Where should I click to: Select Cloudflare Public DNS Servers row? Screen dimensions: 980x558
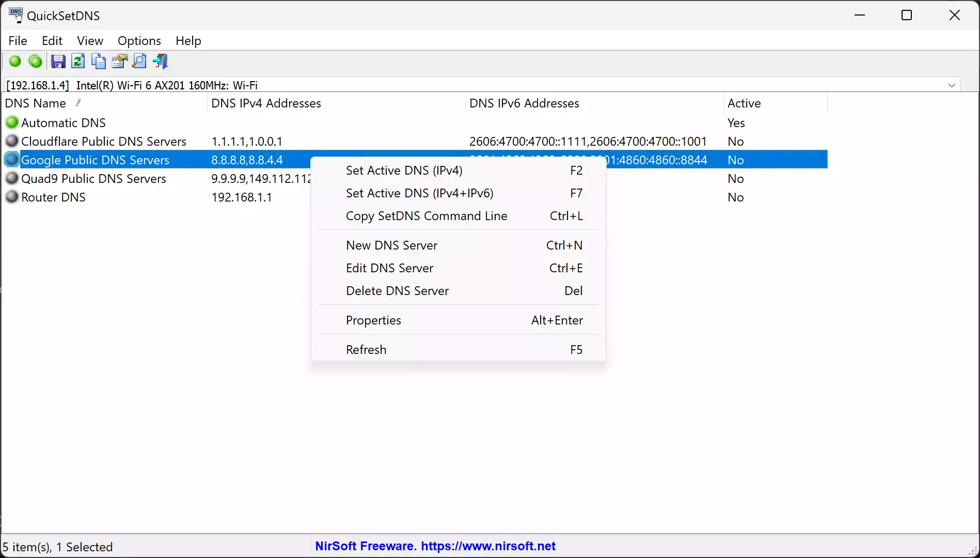pos(104,142)
